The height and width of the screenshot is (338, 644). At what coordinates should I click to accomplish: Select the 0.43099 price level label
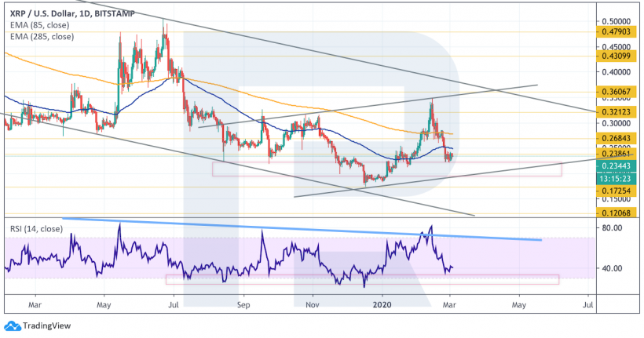[x=616, y=56]
